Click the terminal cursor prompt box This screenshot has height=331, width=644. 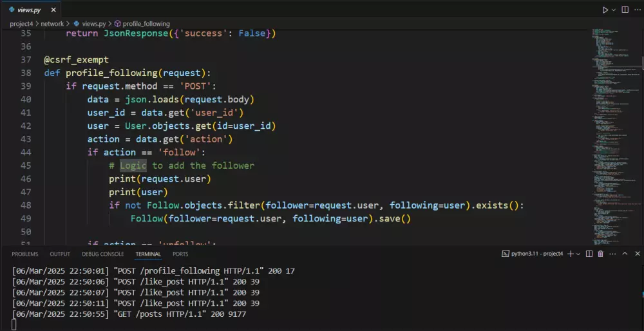click(14, 325)
